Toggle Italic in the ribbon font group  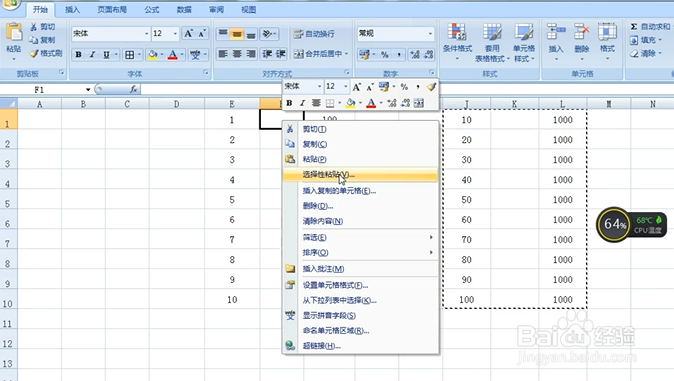92,55
